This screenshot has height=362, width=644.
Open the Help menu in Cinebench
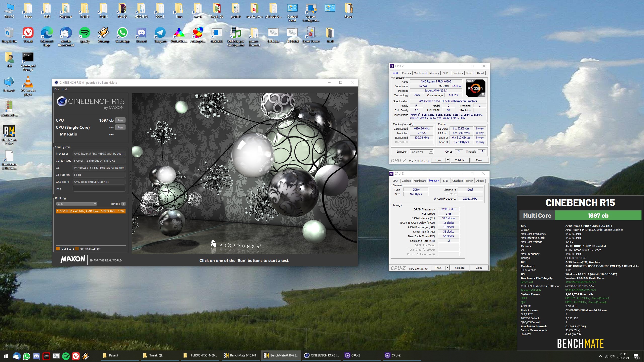pyautogui.click(x=65, y=89)
